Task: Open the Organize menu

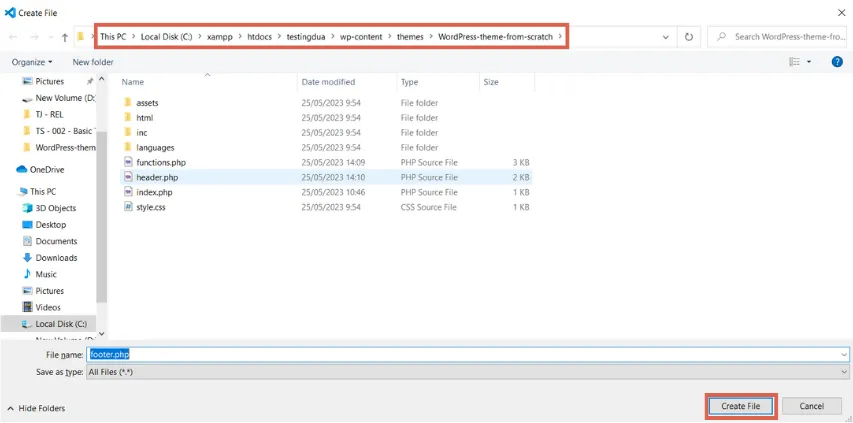Action: 32,62
